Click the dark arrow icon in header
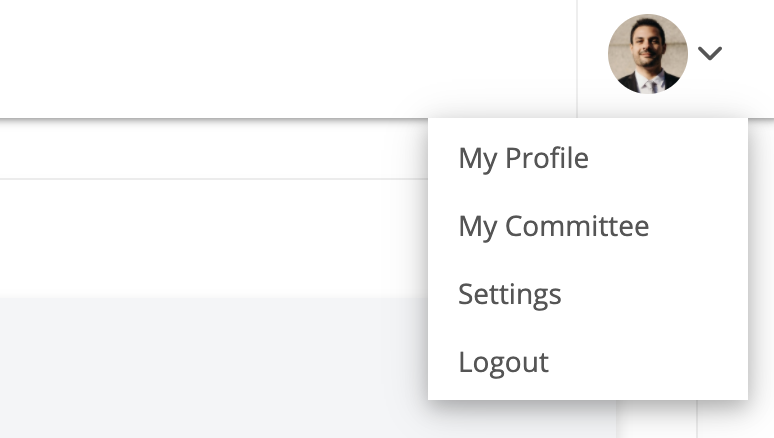774x438 pixels. (710, 53)
